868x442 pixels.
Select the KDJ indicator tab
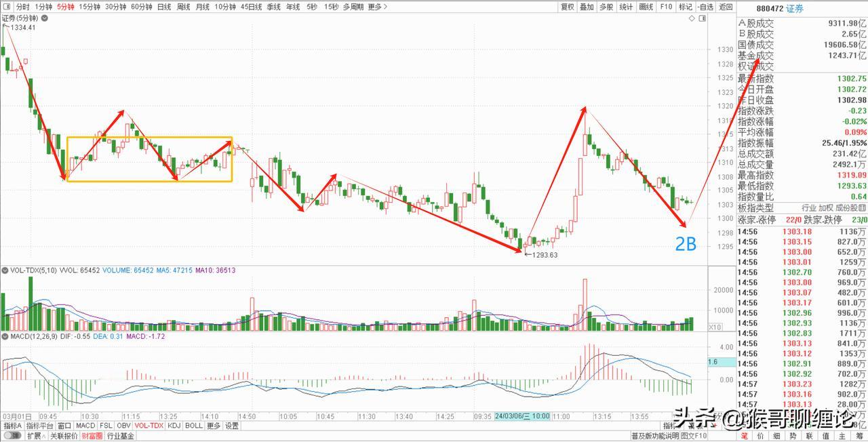click(x=174, y=426)
